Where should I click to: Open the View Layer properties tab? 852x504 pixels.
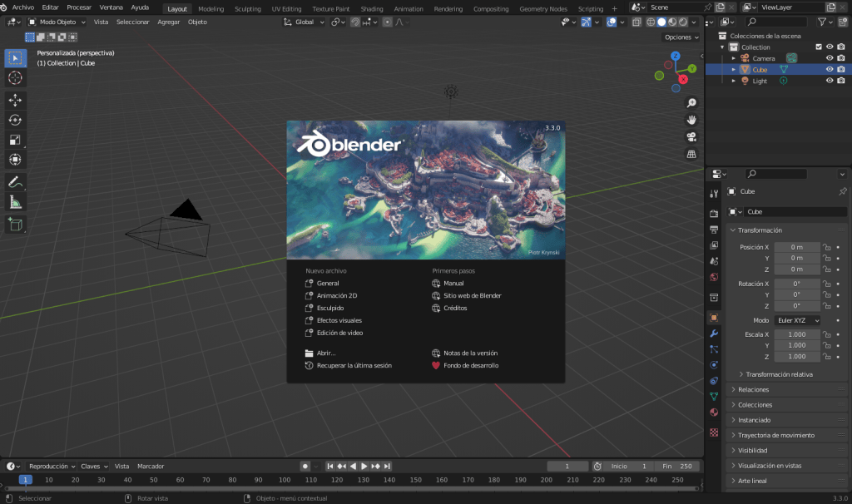(x=714, y=245)
